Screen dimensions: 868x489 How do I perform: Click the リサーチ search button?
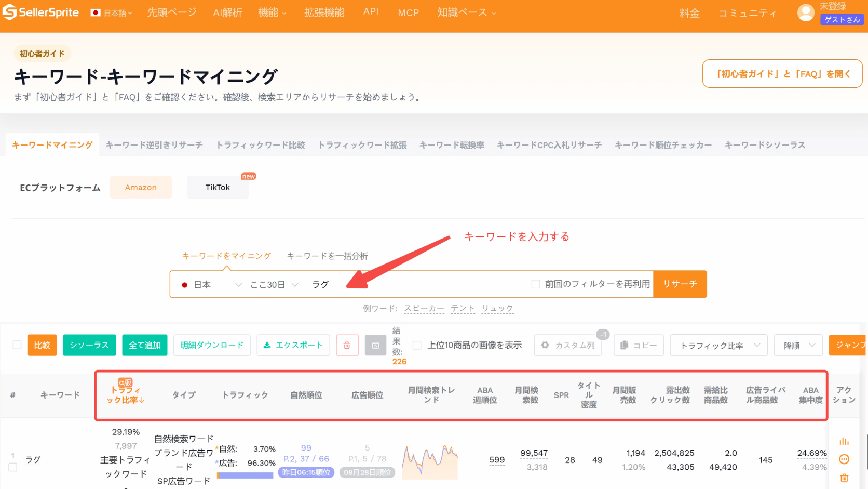pyautogui.click(x=680, y=284)
